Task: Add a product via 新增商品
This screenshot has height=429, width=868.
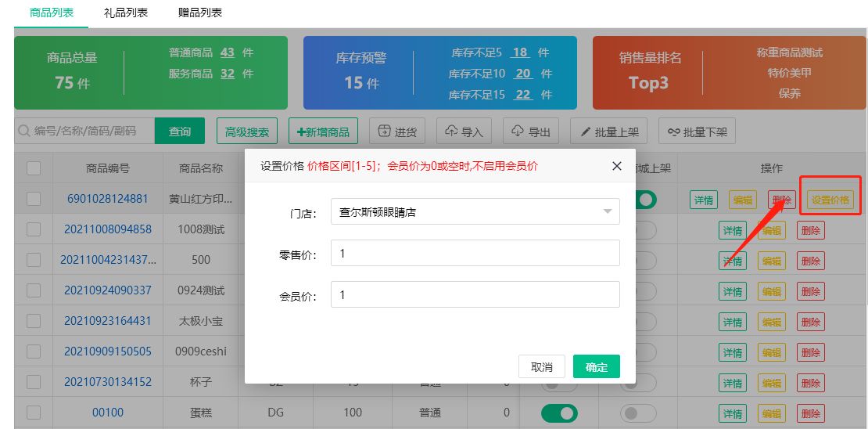Action: (323, 132)
